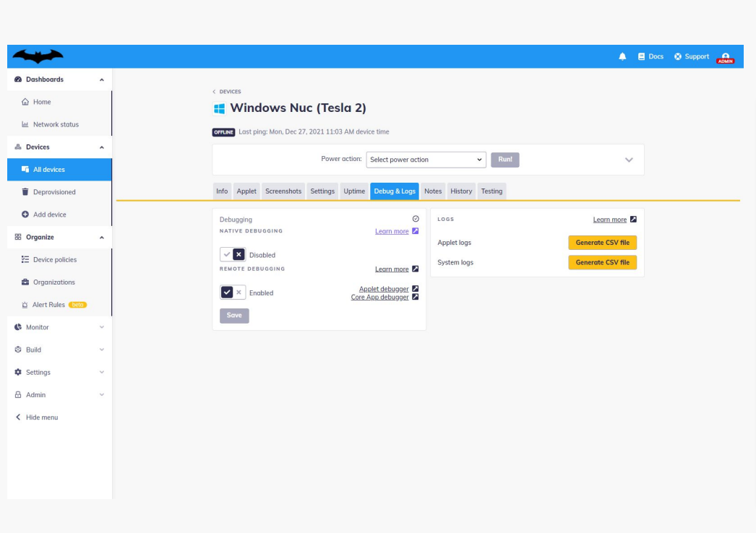Screen dimensions: 756x533
Task: Click the bat logo in header
Action: pos(38,56)
